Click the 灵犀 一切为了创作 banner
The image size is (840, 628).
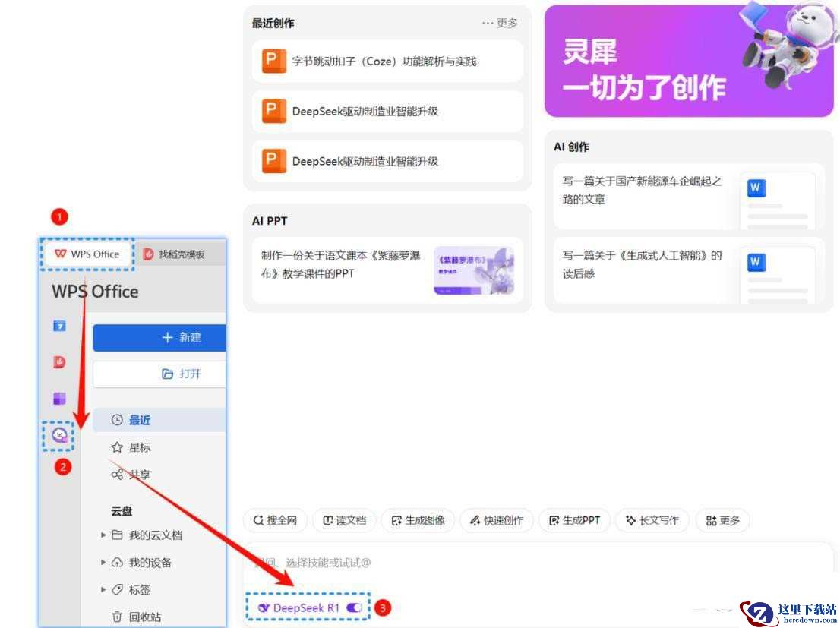pyautogui.click(x=689, y=61)
